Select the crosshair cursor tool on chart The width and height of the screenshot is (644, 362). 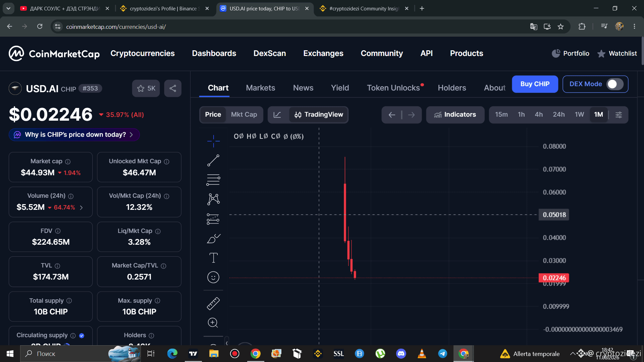tap(213, 141)
